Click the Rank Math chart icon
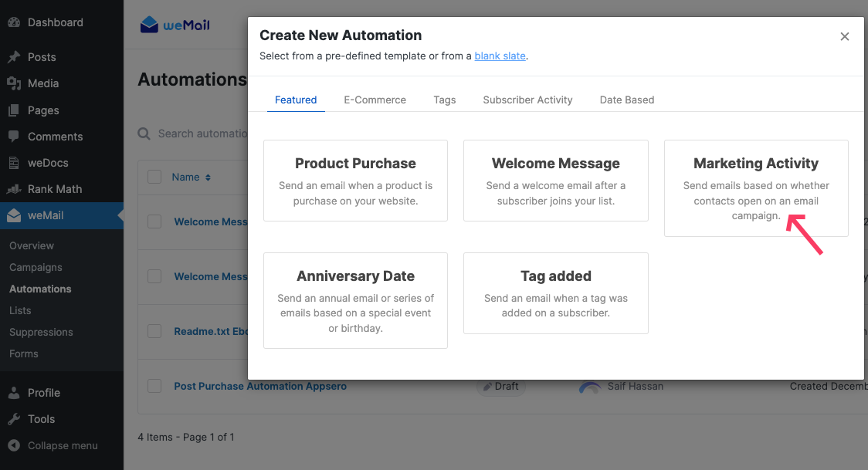This screenshot has height=470, width=868. click(14, 189)
